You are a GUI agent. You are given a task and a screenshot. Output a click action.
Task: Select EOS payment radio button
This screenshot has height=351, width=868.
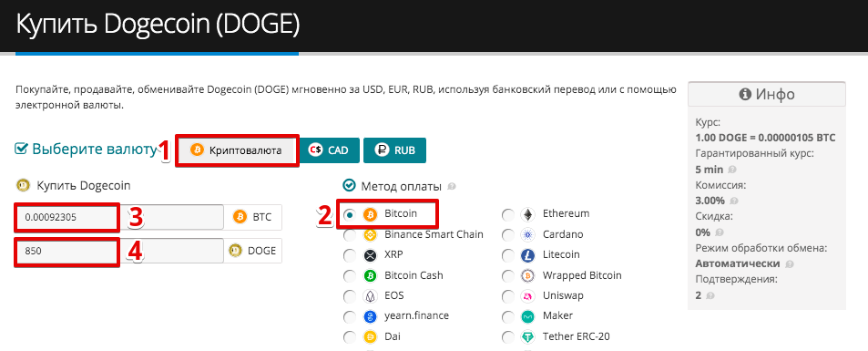pos(350,296)
